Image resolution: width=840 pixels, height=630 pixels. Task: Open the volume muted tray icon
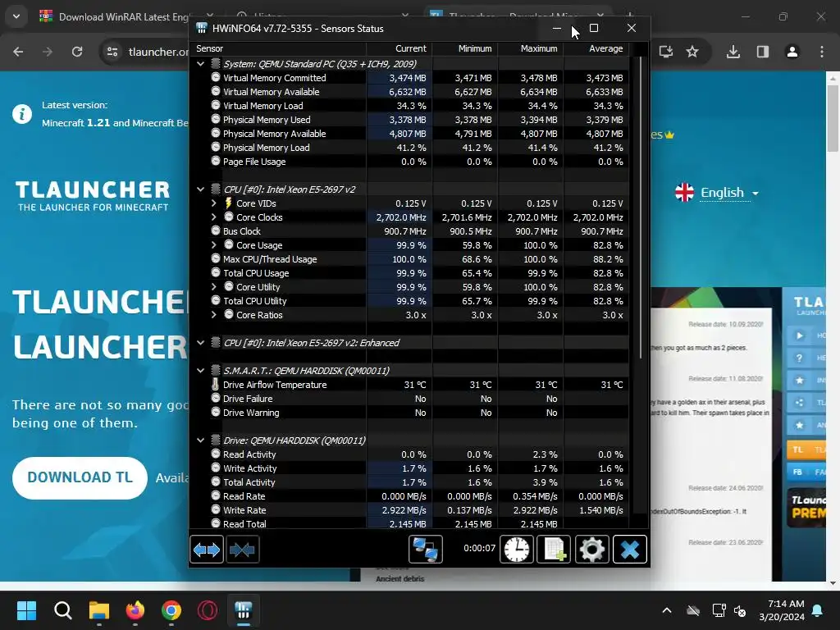740,610
